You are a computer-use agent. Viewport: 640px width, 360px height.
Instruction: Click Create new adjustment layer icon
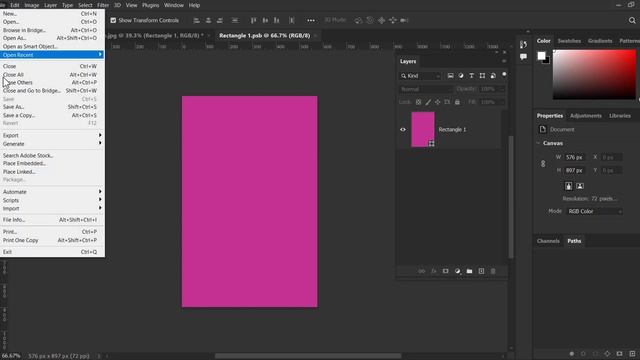click(x=457, y=271)
